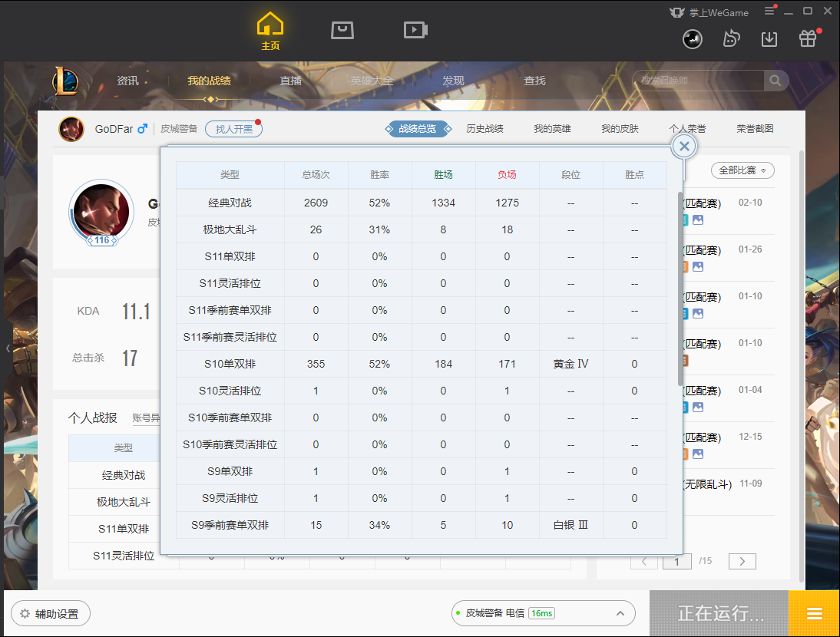The width and height of the screenshot is (840, 637).
Task: Click the League of Legends logo
Action: (x=65, y=81)
